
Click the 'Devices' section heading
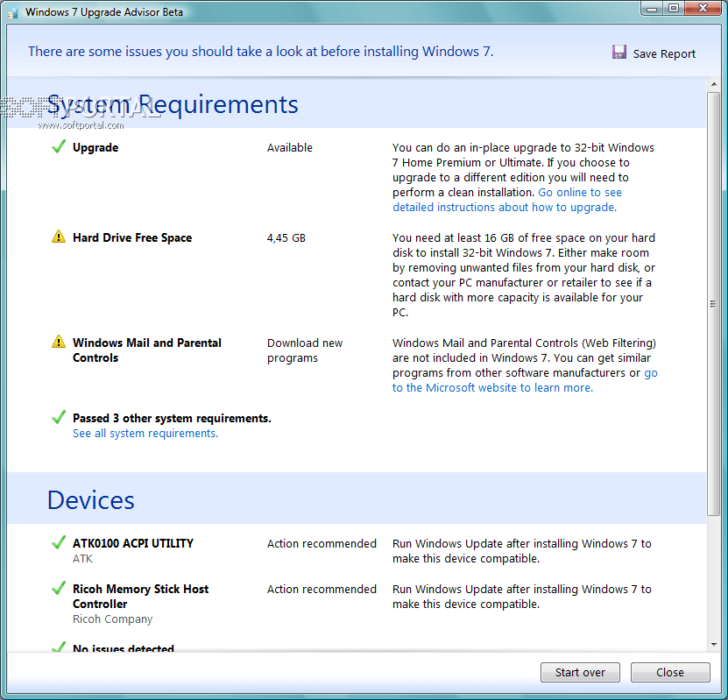pyautogui.click(x=90, y=500)
